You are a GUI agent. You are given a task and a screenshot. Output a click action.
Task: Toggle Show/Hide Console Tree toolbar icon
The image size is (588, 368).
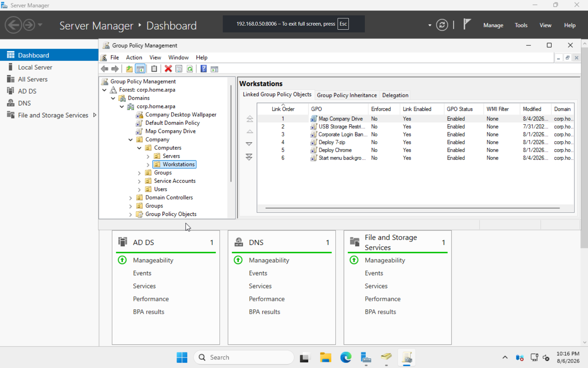pyautogui.click(x=140, y=69)
